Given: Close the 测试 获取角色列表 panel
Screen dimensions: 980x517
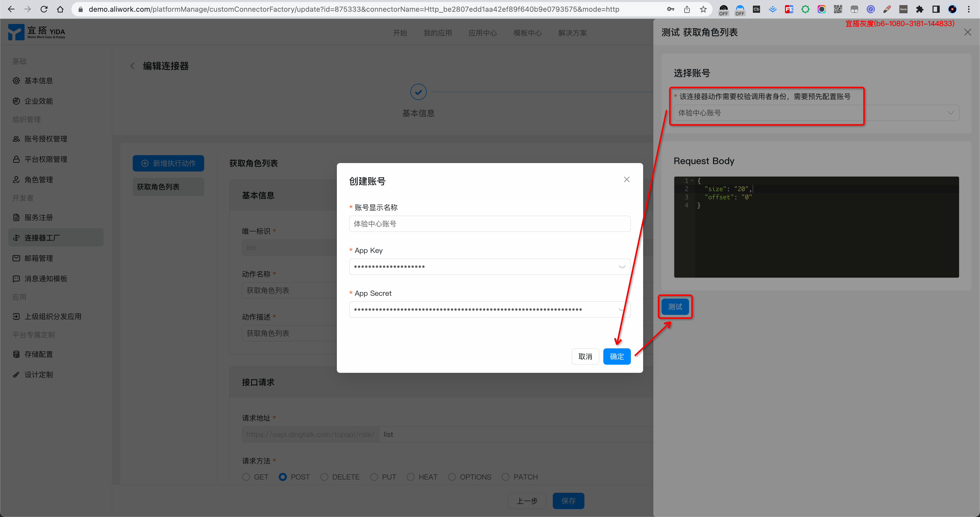Looking at the screenshot, I should [967, 32].
